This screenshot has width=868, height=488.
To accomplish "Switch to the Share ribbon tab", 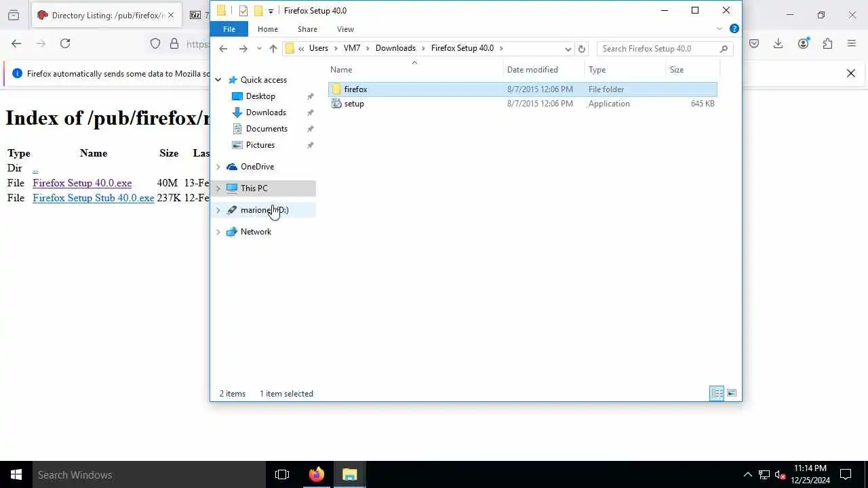I will click(x=307, y=29).
